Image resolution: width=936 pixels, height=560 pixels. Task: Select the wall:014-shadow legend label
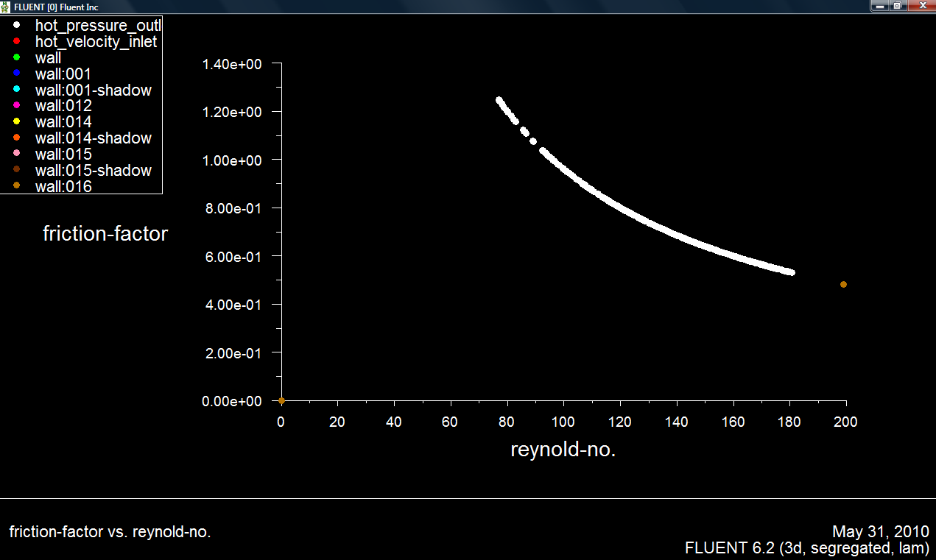point(93,138)
